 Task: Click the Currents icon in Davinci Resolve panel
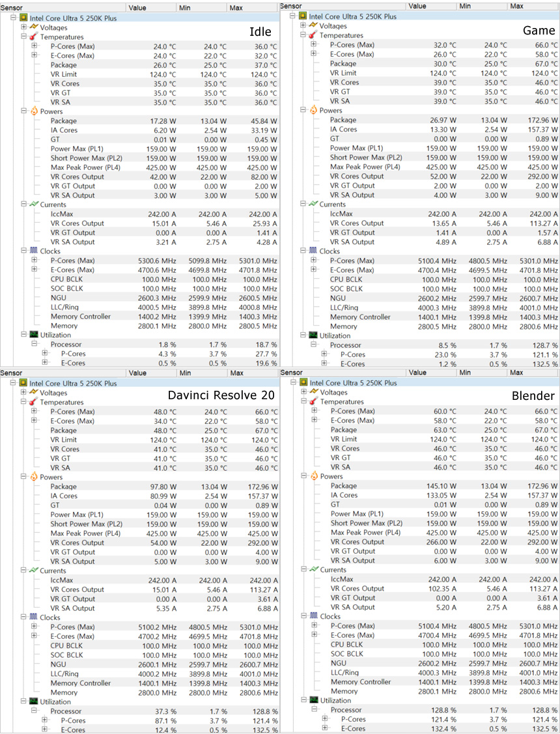(x=34, y=571)
